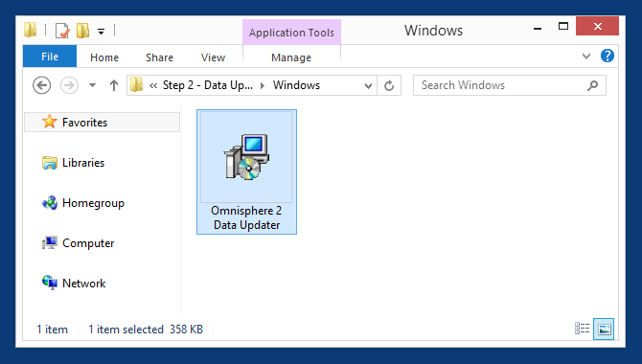Close the Windows explorer window
The width and height of the screenshot is (642, 364).
click(597, 26)
